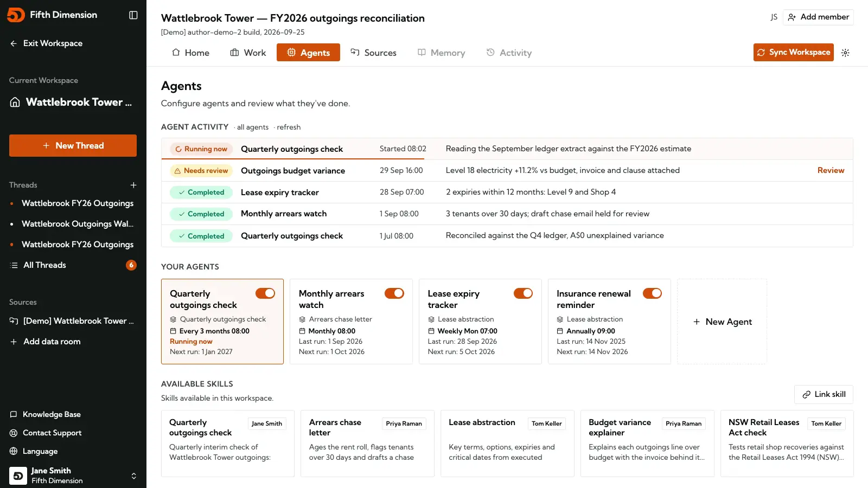Start a New Thread
The height and width of the screenshot is (488, 868).
click(73, 146)
